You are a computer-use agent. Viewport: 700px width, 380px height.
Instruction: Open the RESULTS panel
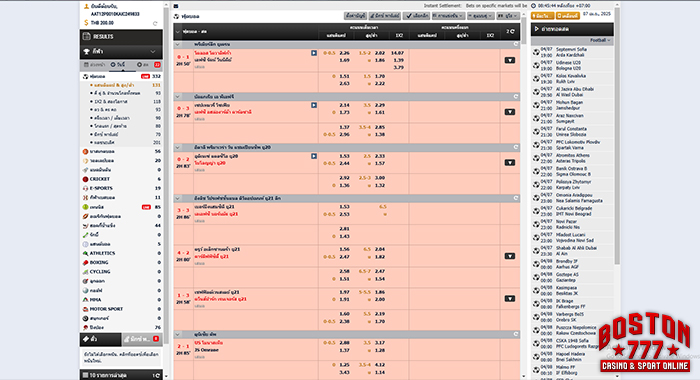(x=121, y=37)
